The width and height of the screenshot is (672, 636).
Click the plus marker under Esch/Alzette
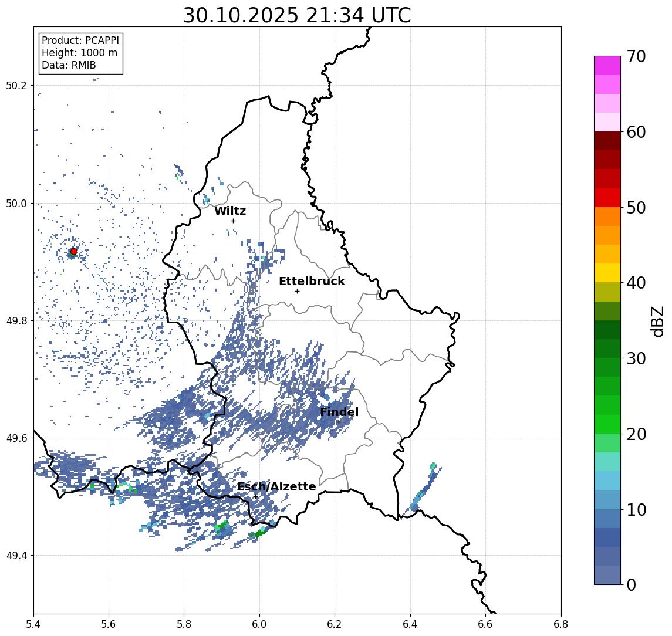pos(255,497)
